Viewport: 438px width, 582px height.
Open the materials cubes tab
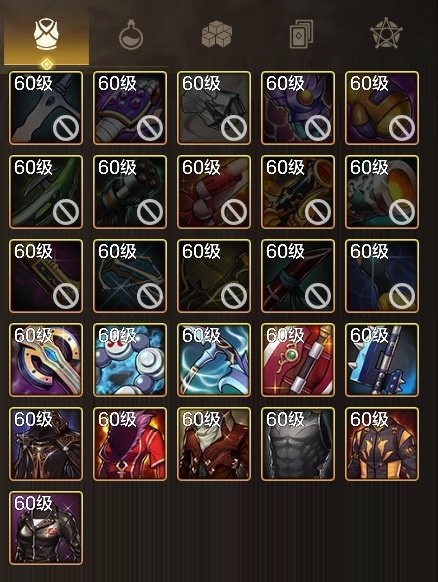click(x=216, y=34)
